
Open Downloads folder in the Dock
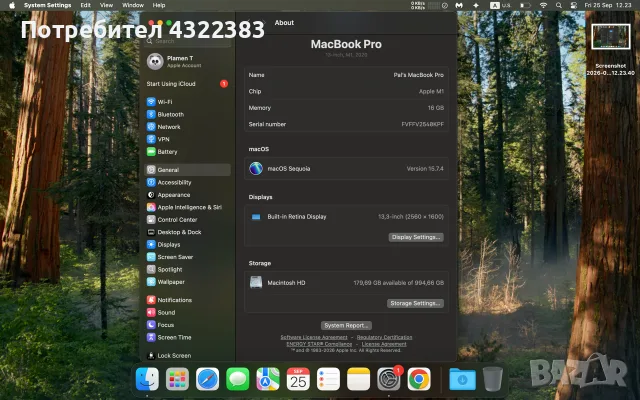pos(462,379)
